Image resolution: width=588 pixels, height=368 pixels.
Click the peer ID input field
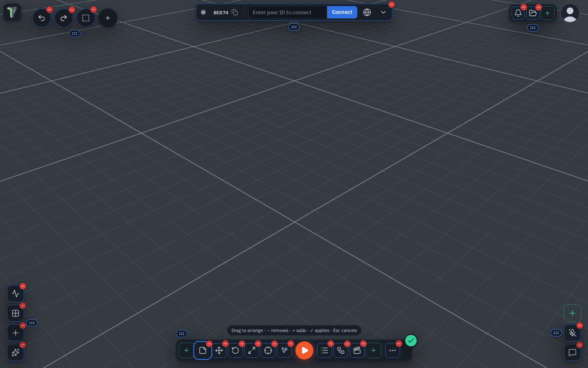[288, 12]
